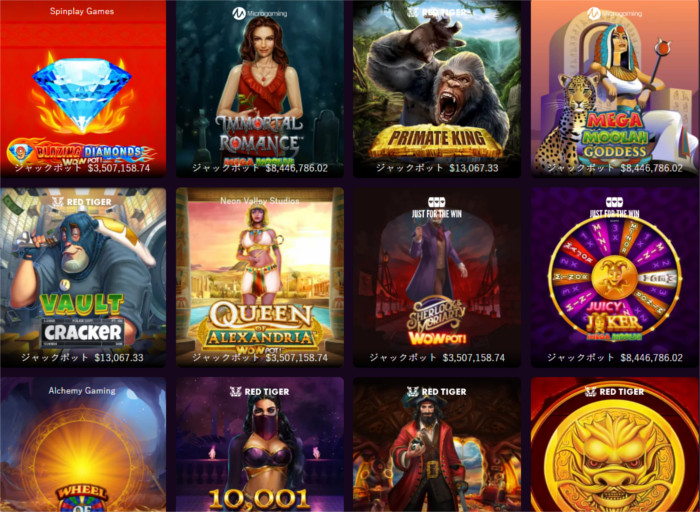
Task: Click the Just For The Win logo on Sherlock tile
Action: [x=437, y=208]
